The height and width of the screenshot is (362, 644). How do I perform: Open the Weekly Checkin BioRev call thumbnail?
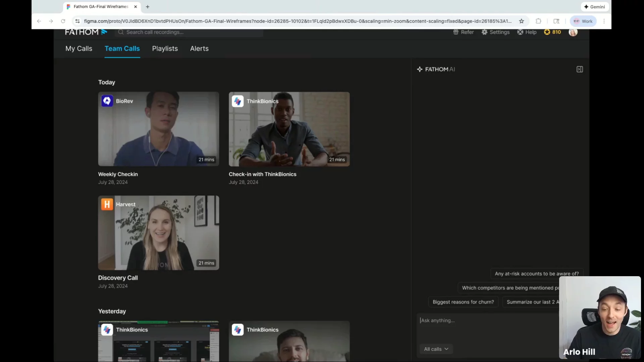(158, 129)
